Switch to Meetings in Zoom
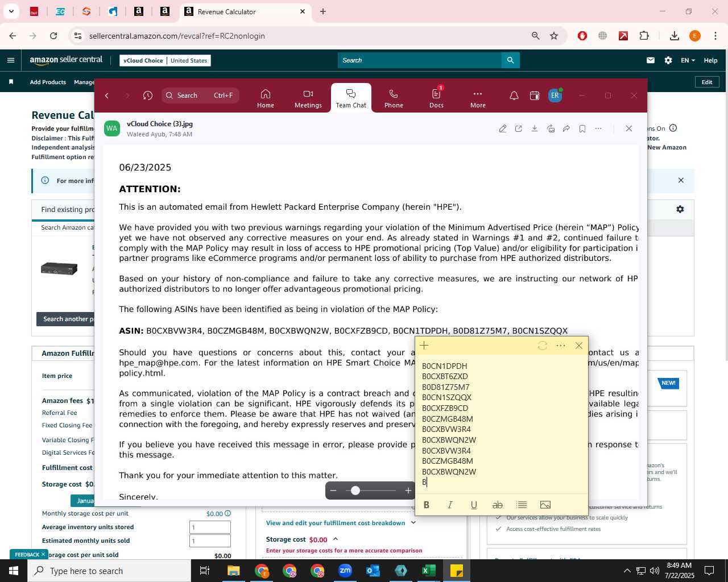 [x=308, y=98]
